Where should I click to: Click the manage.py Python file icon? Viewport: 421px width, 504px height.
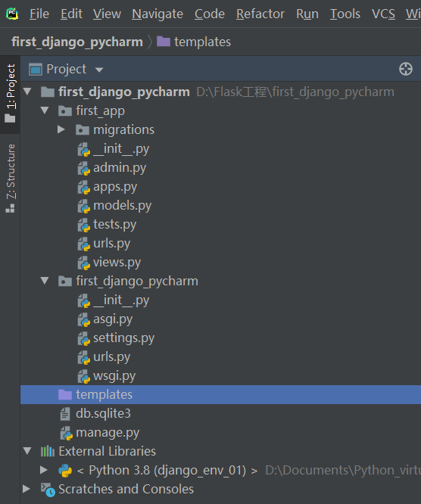[67, 433]
